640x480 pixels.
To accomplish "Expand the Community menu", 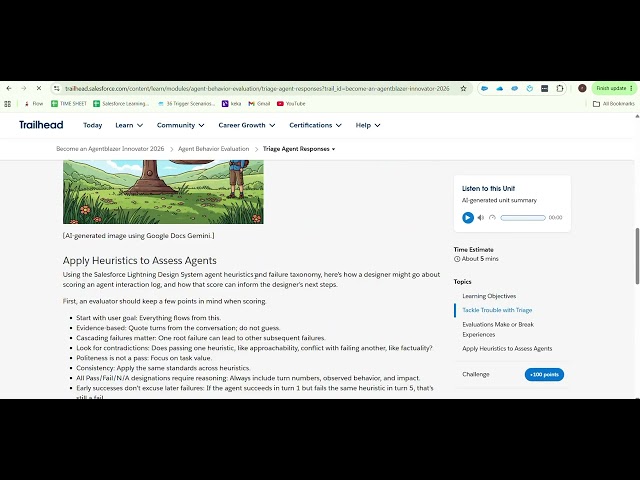I will pos(180,125).
